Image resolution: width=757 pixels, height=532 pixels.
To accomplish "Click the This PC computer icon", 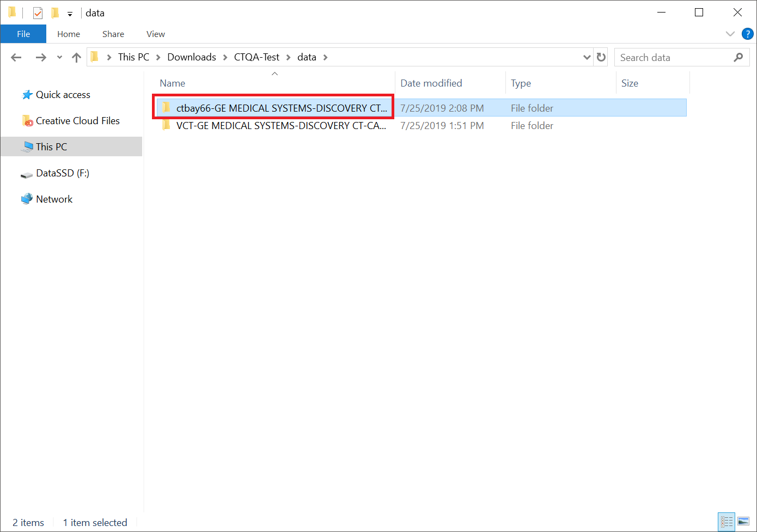I will click(27, 146).
